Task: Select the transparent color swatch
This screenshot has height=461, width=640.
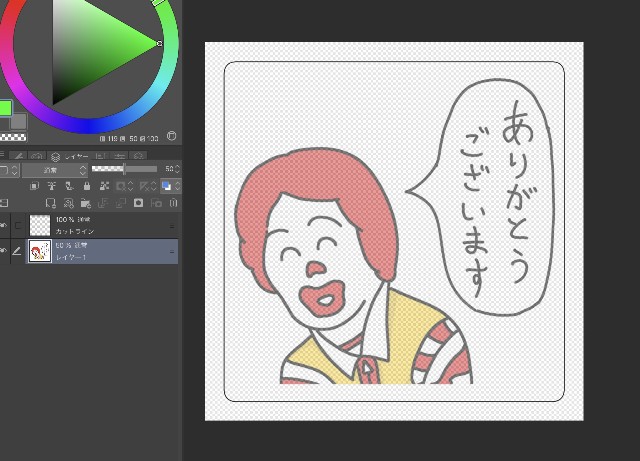Action: pyautogui.click(x=13, y=137)
